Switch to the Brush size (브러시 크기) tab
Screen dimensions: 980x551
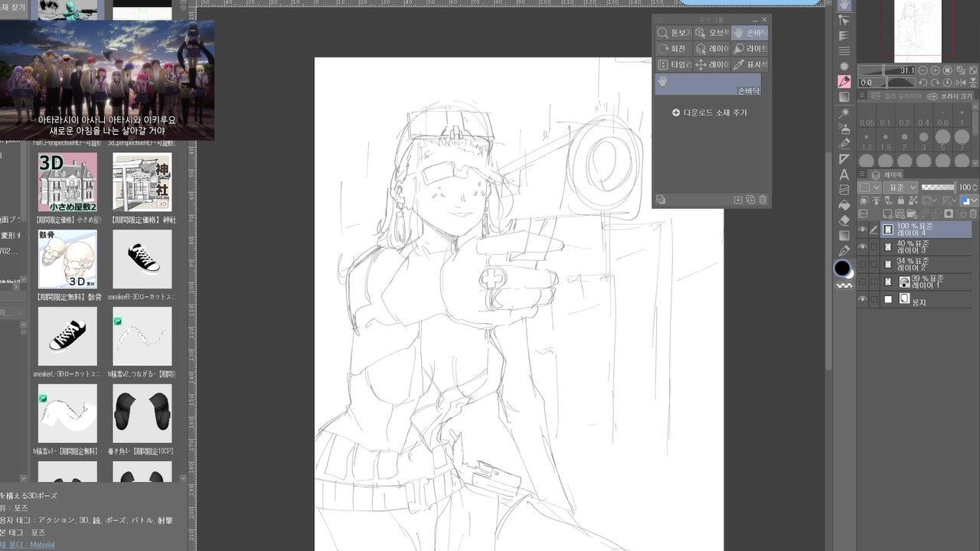tap(951, 96)
